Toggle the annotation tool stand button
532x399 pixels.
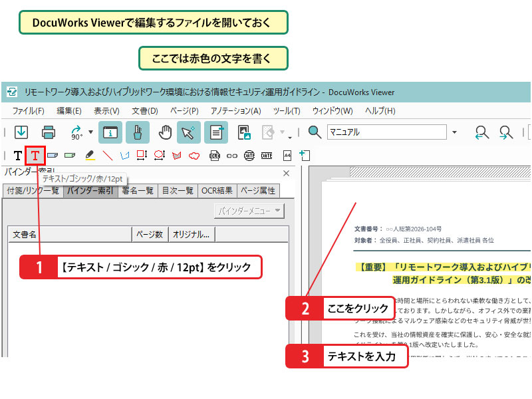pos(138,132)
